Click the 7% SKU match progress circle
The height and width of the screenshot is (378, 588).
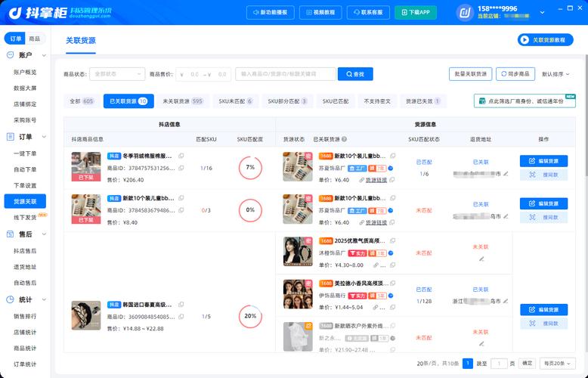click(250, 168)
